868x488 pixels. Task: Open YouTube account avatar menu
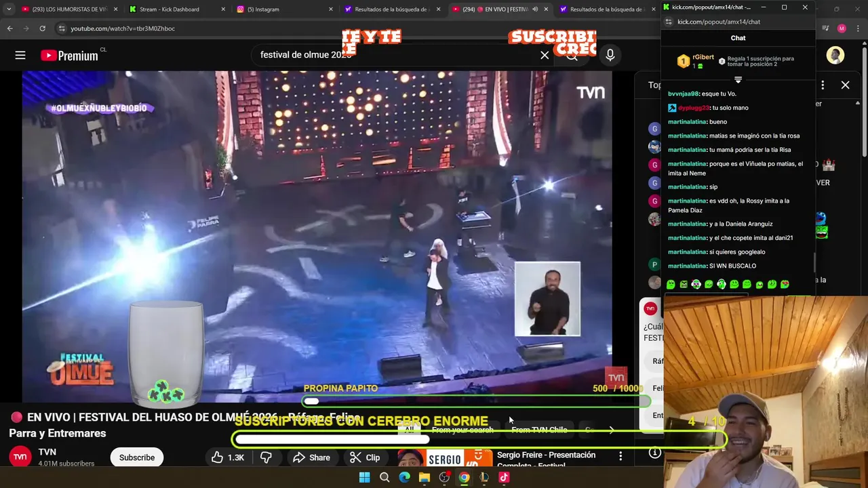click(835, 56)
